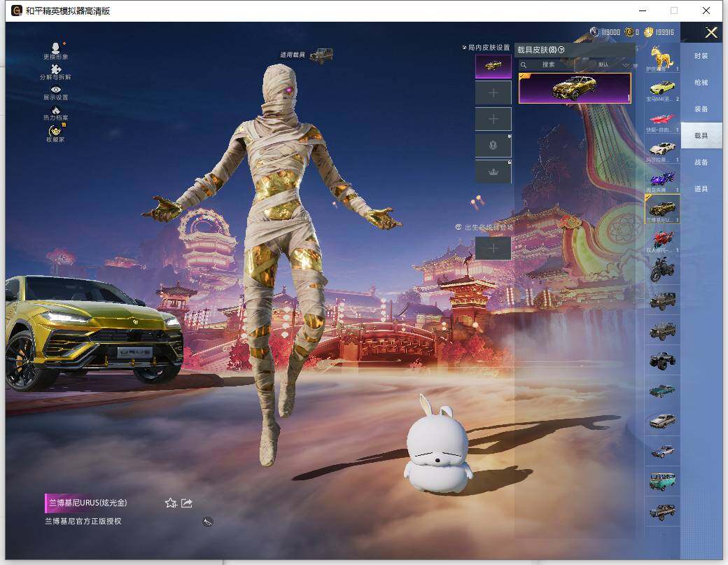Viewport: 728px width, 565px height.
Task: Click the small round icon below share
Action: [207, 522]
